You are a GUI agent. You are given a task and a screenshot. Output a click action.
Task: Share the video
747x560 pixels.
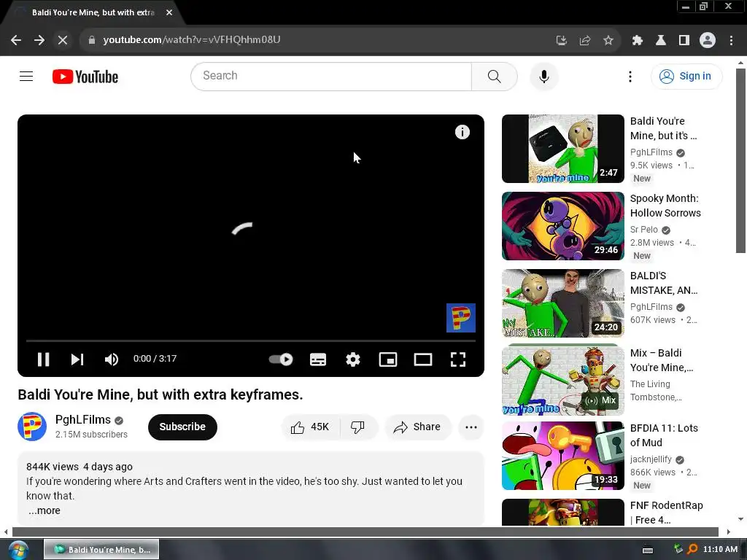(x=418, y=427)
